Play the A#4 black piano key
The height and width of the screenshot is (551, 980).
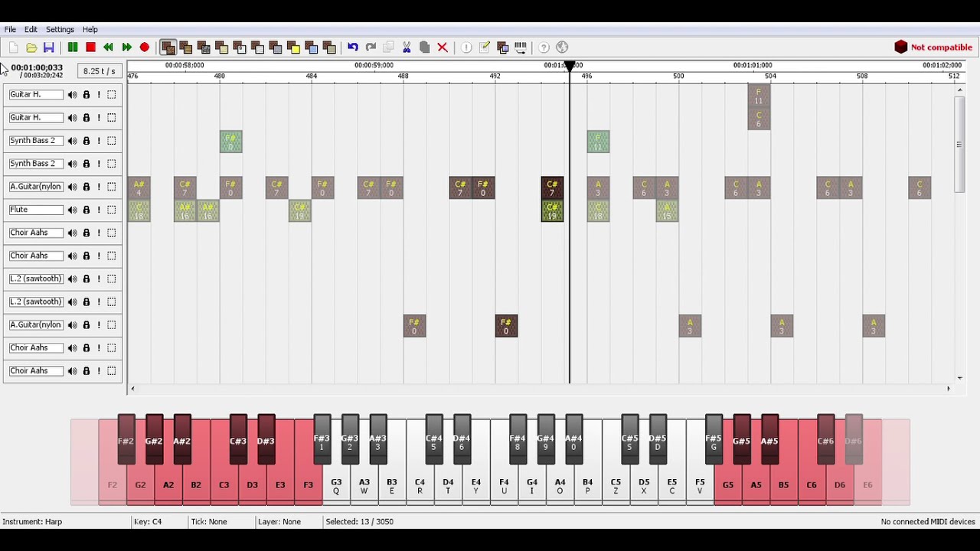(573, 440)
